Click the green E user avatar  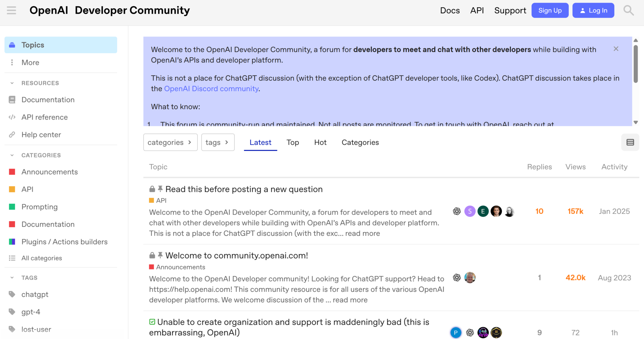483,211
